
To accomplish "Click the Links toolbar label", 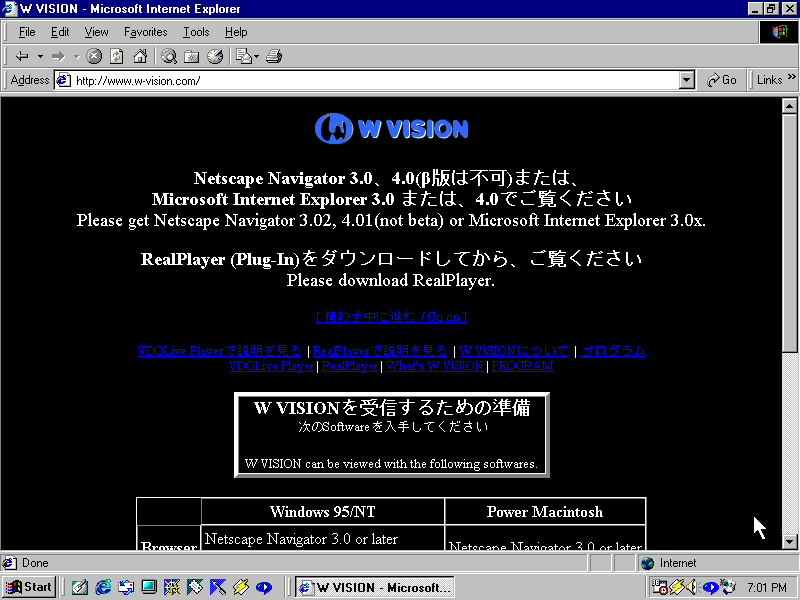I will pyautogui.click(x=769, y=80).
